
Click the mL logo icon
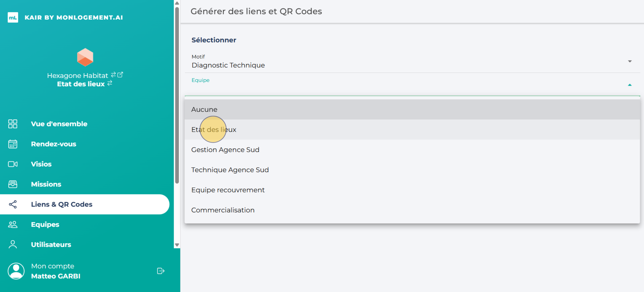[x=13, y=17]
